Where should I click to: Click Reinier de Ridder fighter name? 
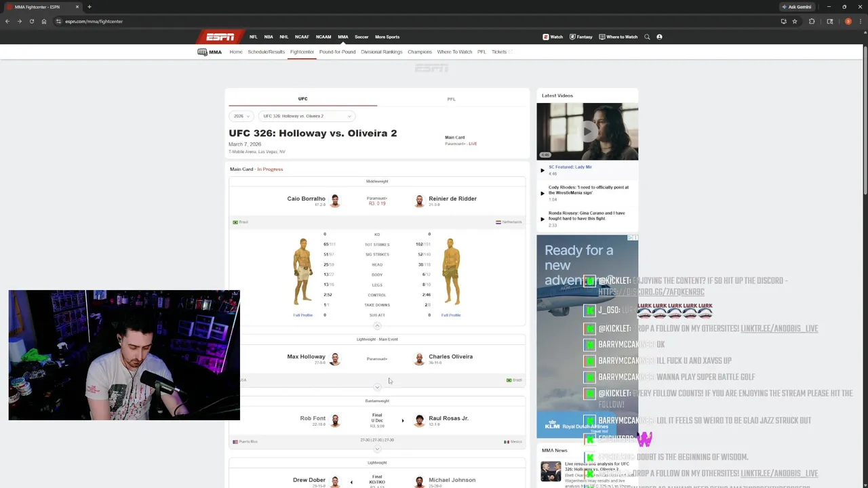click(x=452, y=199)
